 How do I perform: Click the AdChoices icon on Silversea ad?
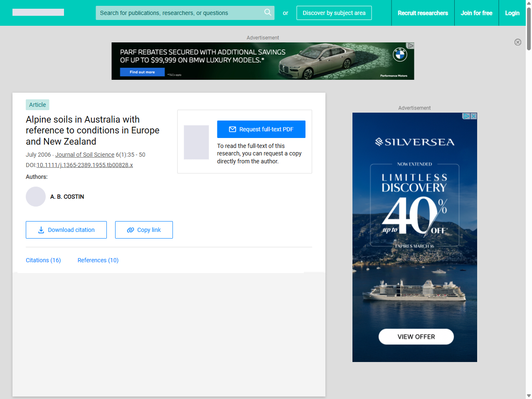pyautogui.click(x=466, y=116)
